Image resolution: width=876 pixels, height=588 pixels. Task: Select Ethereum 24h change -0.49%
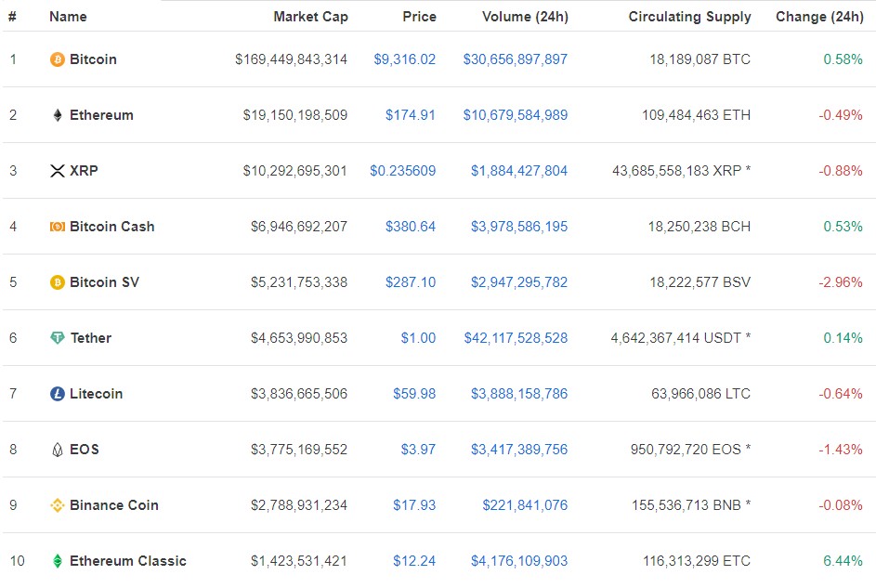(x=841, y=115)
